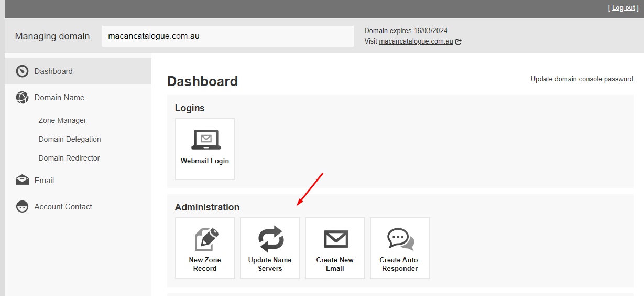Click the Account Contact face icon

[x=22, y=207]
